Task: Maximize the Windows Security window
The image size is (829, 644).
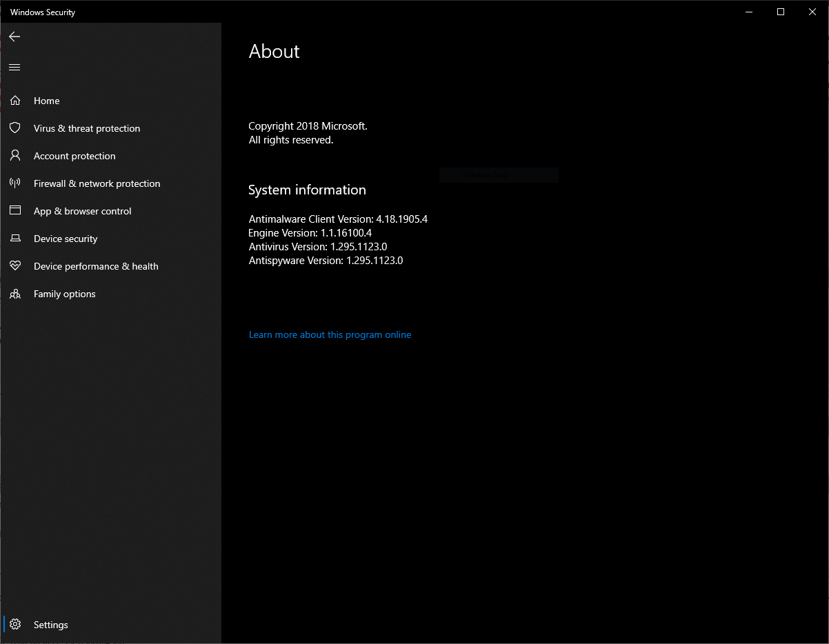Action: point(781,12)
